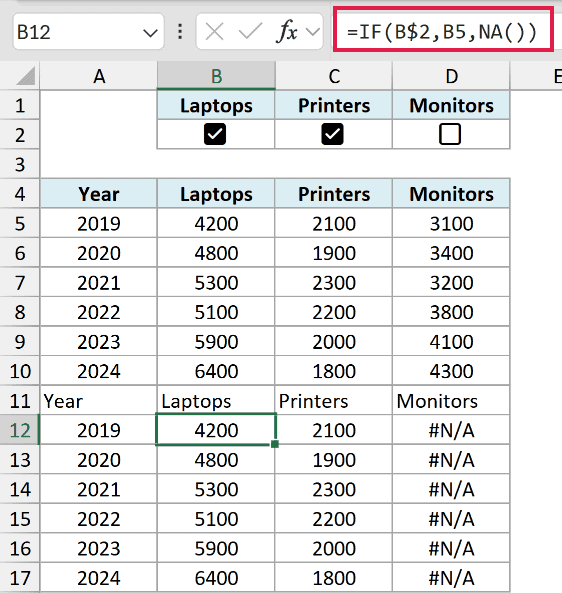
Task: Click the Monitors header in row 4
Action: (x=451, y=194)
